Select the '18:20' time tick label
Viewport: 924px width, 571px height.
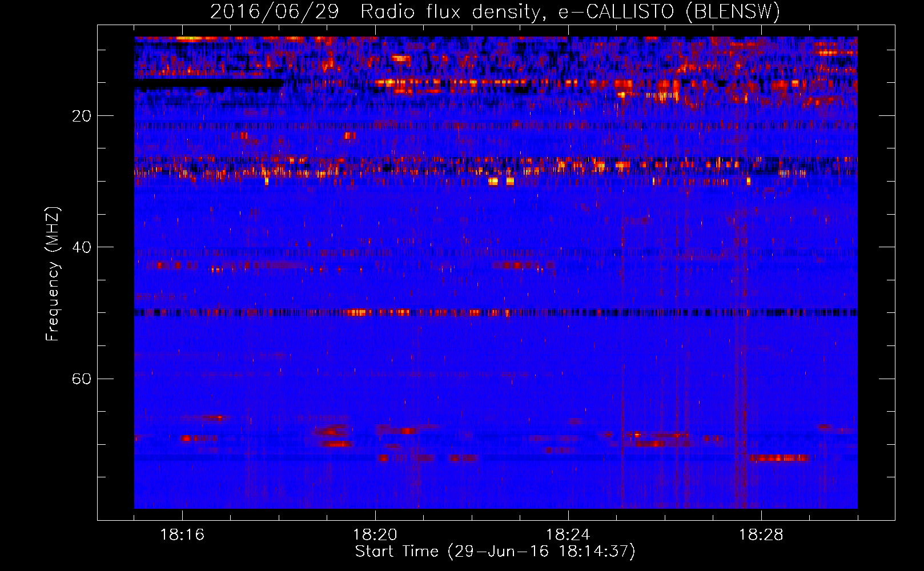point(375,535)
